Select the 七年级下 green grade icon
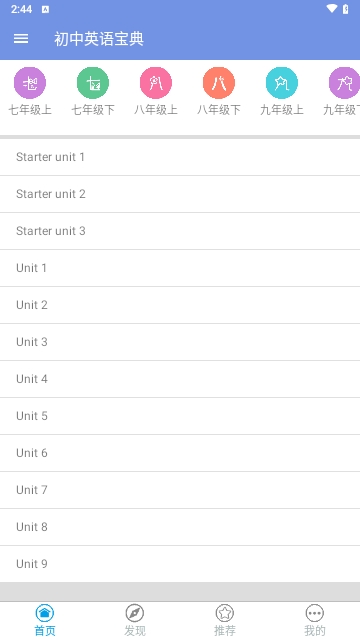 coord(93,83)
